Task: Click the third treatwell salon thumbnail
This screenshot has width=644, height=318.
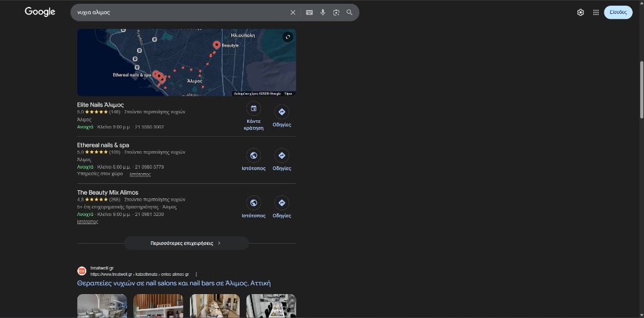Action: (215, 305)
